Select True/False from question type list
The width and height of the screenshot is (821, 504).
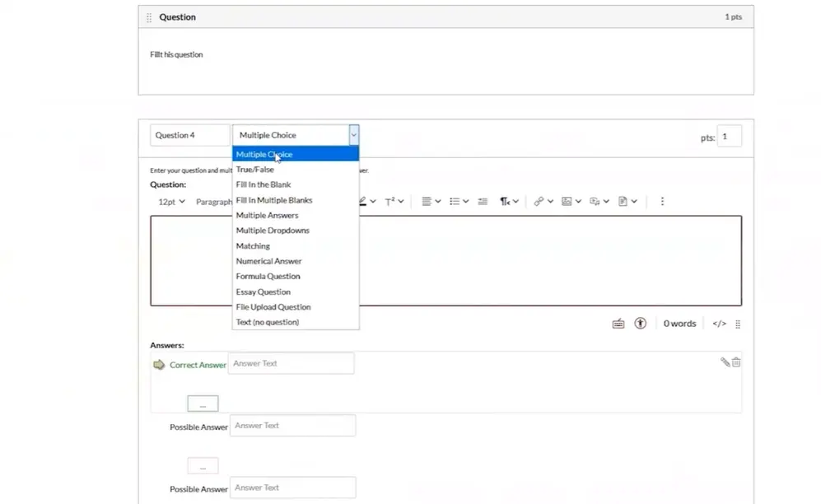(x=255, y=170)
